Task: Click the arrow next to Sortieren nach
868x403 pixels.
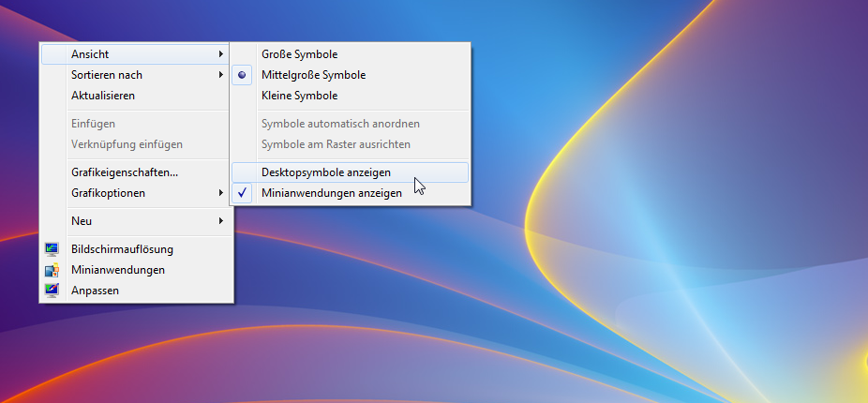Action: (221, 75)
